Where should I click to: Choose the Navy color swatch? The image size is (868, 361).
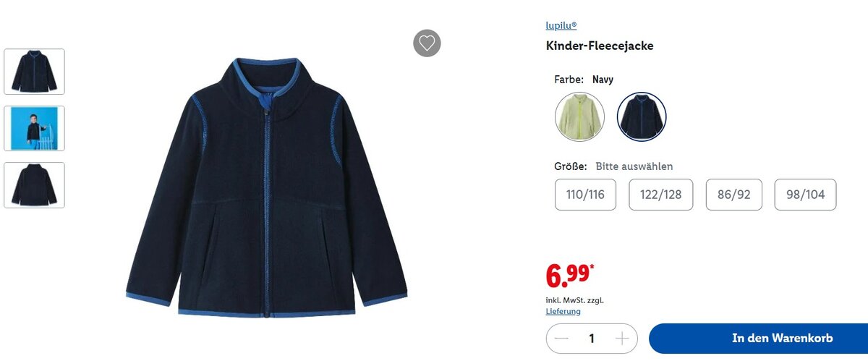point(642,116)
